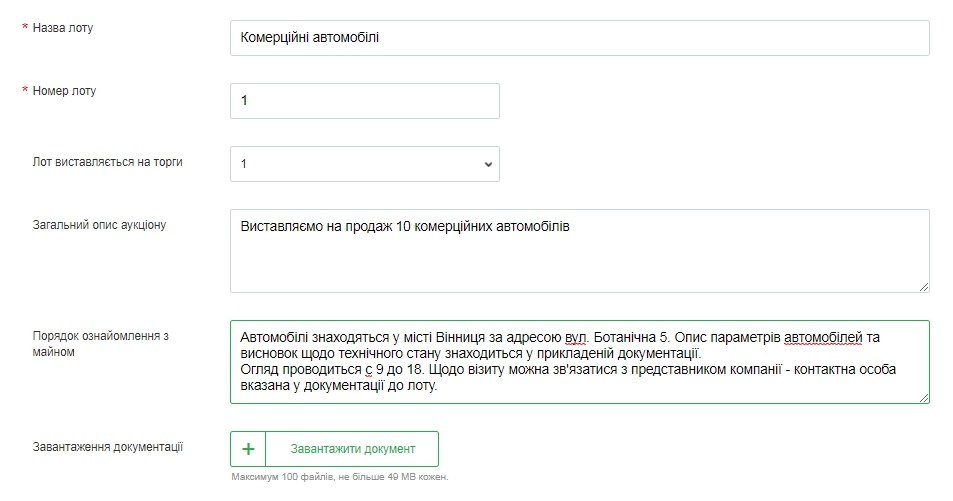Click the "Максимум 100 файлів" hint text
The height and width of the screenshot is (501, 953).
point(340,477)
